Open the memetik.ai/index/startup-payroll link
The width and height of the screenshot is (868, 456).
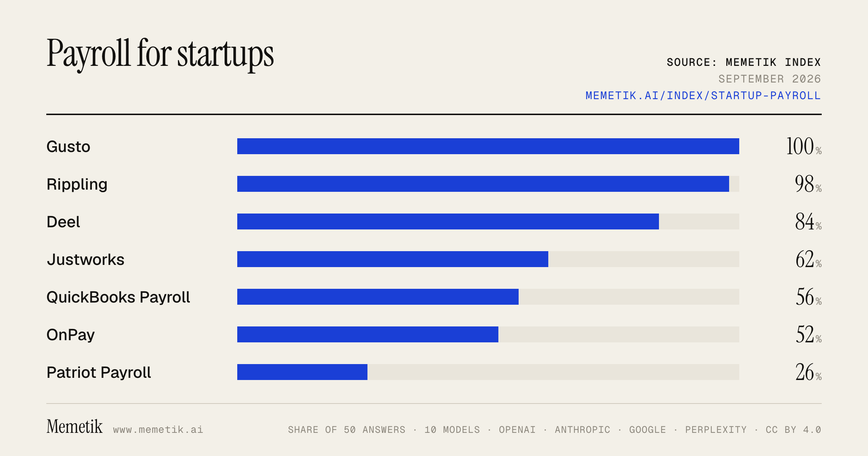click(703, 96)
